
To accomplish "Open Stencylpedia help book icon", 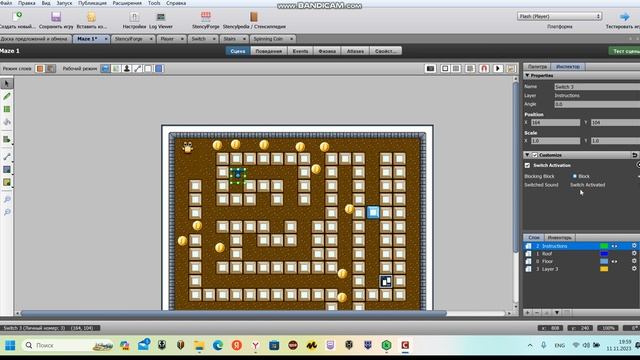I will point(254,17).
